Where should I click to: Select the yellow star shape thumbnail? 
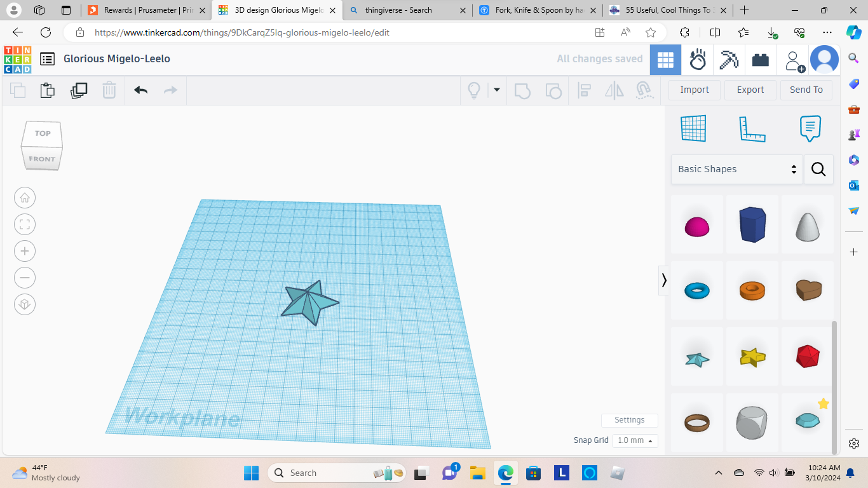click(752, 356)
